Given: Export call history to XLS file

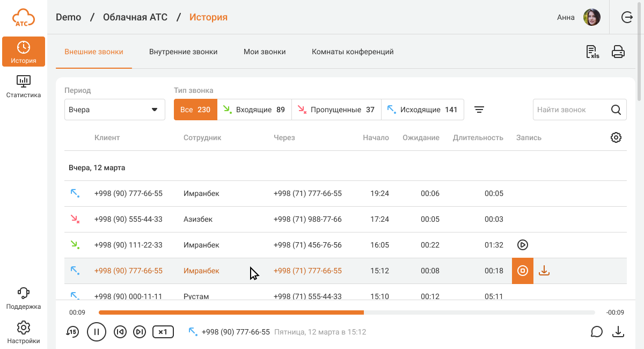Looking at the screenshot, I should click(x=592, y=52).
